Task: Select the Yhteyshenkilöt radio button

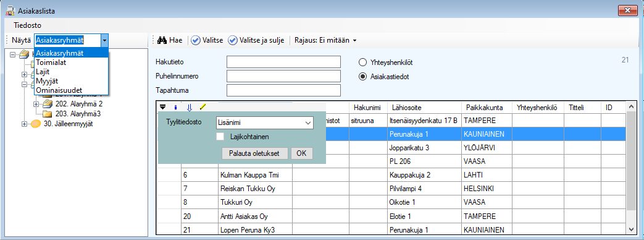Action: (x=362, y=62)
